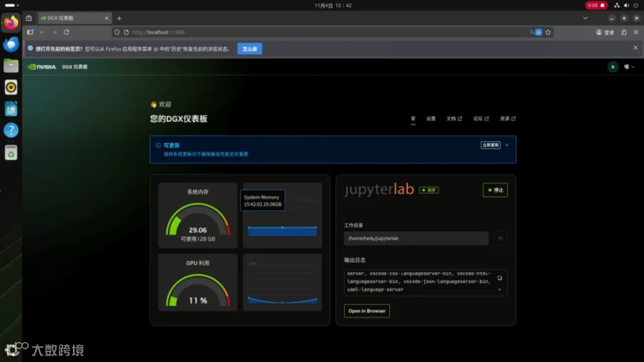Image resolution: width=644 pixels, height=362 pixels.
Task: Go forward in browser history
Action: 54,32
